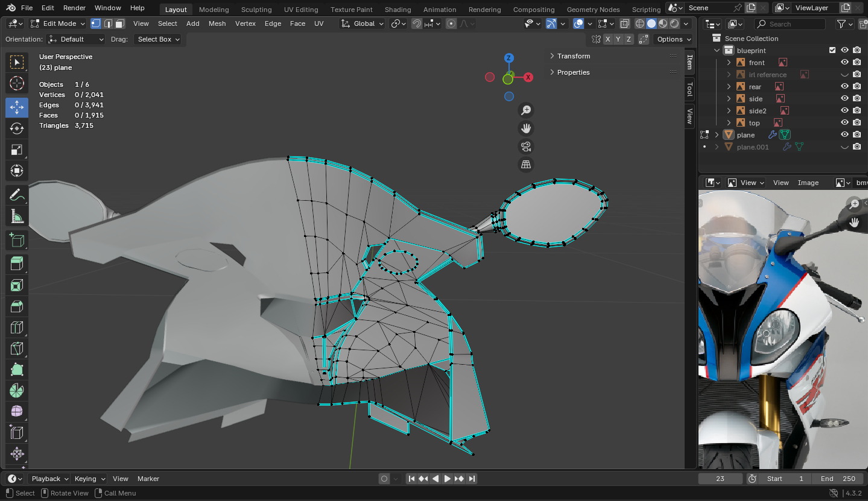This screenshot has height=501, width=868.
Task: Toggle visibility of the plane object
Action: (844, 135)
